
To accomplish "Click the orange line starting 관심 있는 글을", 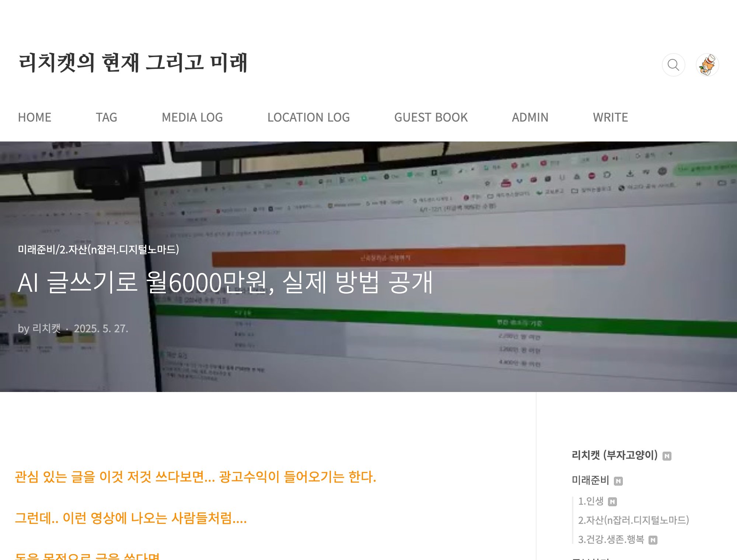I will tap(195, 477).
